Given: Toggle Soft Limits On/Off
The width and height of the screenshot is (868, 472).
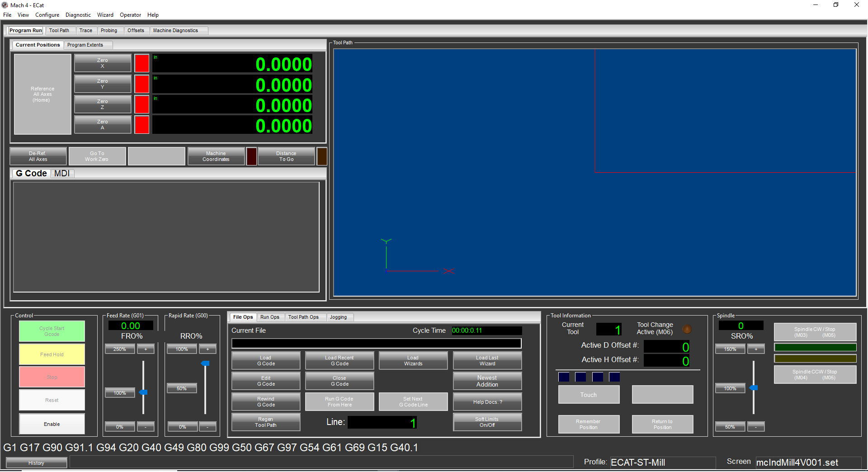Looking at the screenshot, I should click(487, 422).
